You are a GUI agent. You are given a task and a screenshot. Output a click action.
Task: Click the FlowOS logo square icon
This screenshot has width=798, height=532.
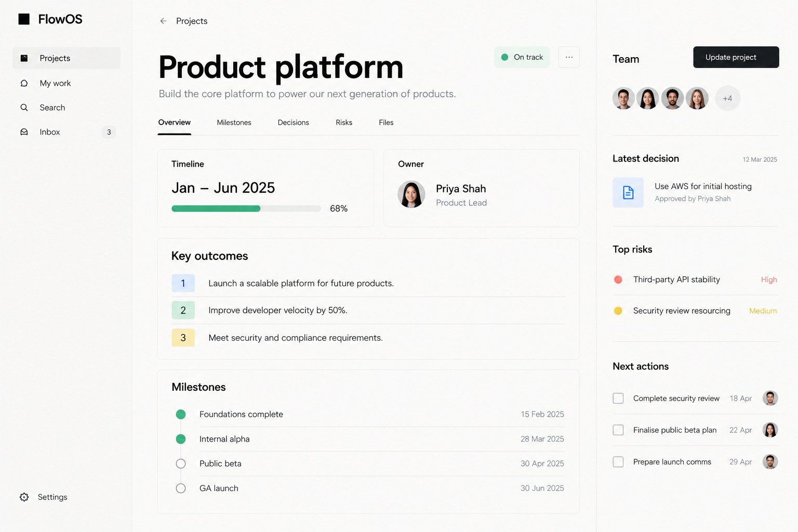click(x=24, y=19)
